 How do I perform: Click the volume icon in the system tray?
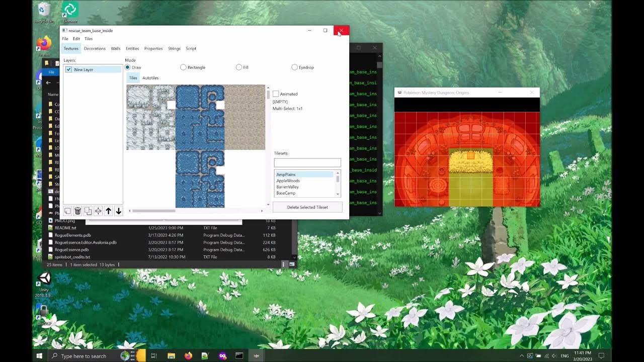(555, 356)
